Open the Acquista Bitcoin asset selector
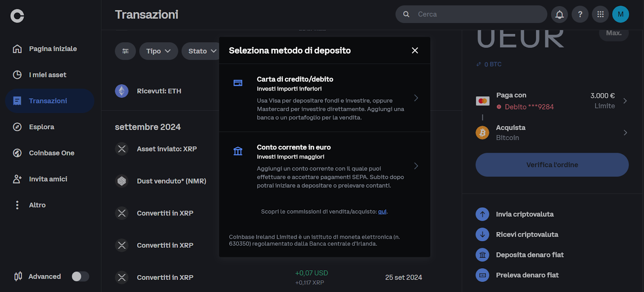Image resolution: width=644 pixels, height=292 pixels. pyautogui.click(x=552, y=133)
